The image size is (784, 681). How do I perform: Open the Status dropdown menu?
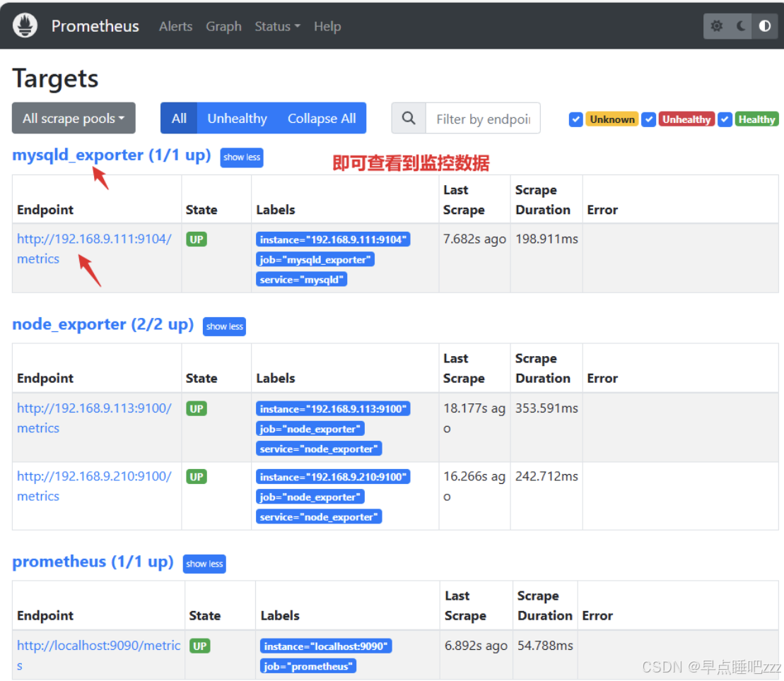(277, 26)
